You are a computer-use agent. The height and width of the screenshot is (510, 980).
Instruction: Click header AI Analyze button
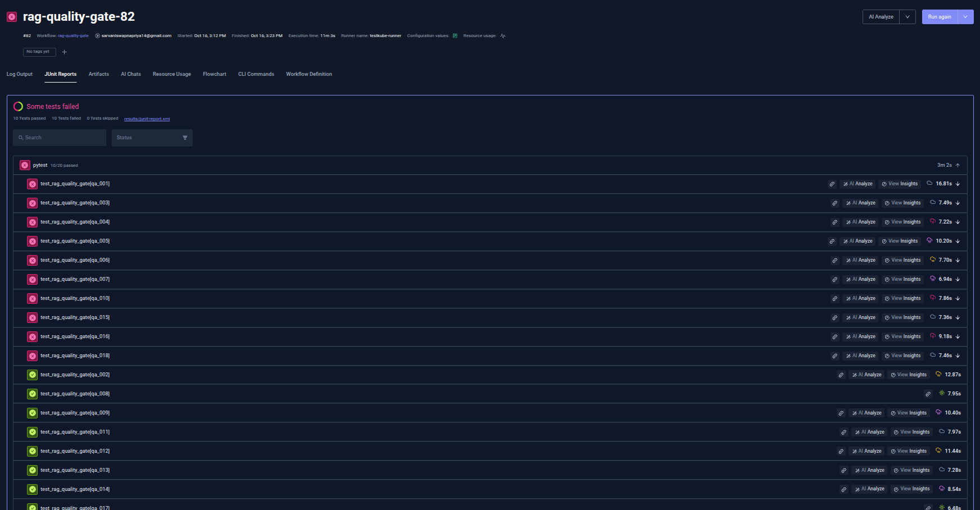tap(881, 17)
